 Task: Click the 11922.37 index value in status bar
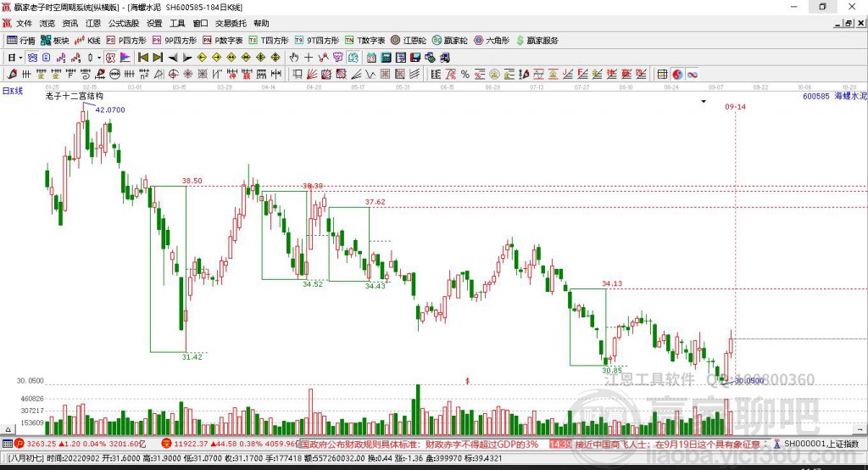click(x=192, y=444)
